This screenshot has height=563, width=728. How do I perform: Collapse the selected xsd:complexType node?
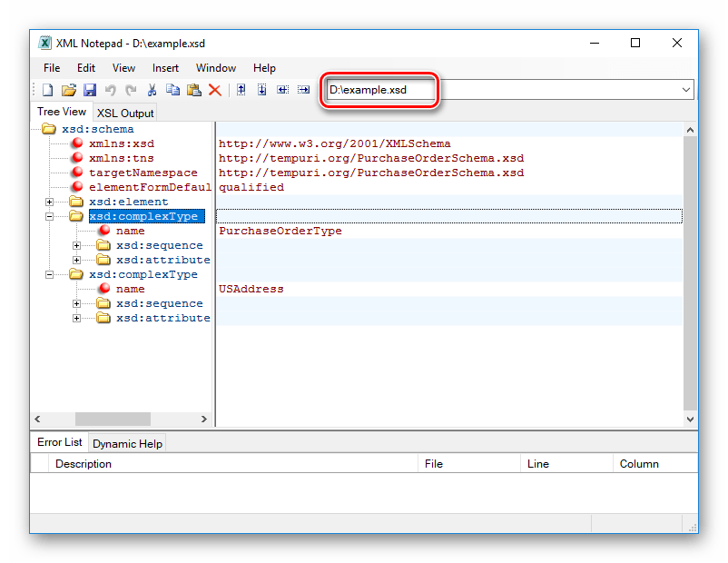49,216
